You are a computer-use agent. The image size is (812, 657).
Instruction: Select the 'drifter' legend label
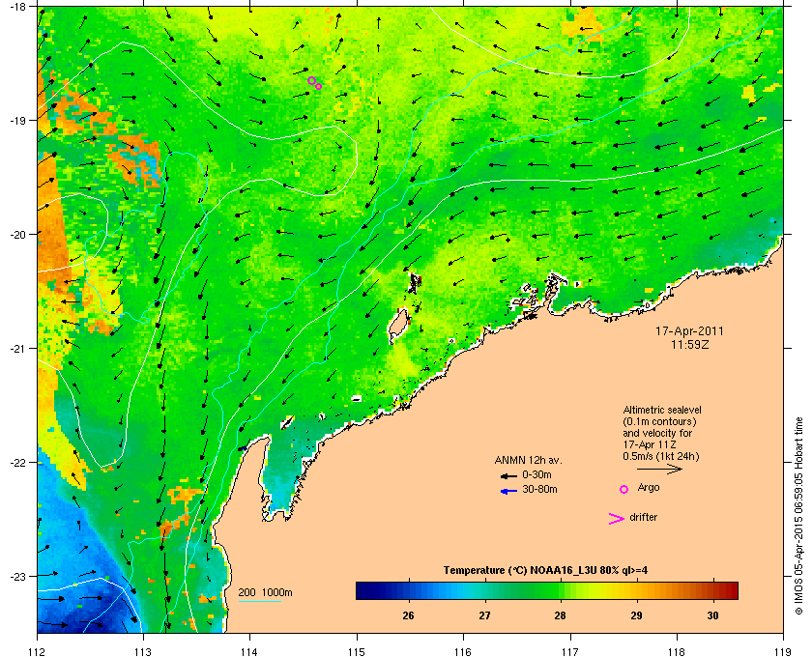coord(643,517)
